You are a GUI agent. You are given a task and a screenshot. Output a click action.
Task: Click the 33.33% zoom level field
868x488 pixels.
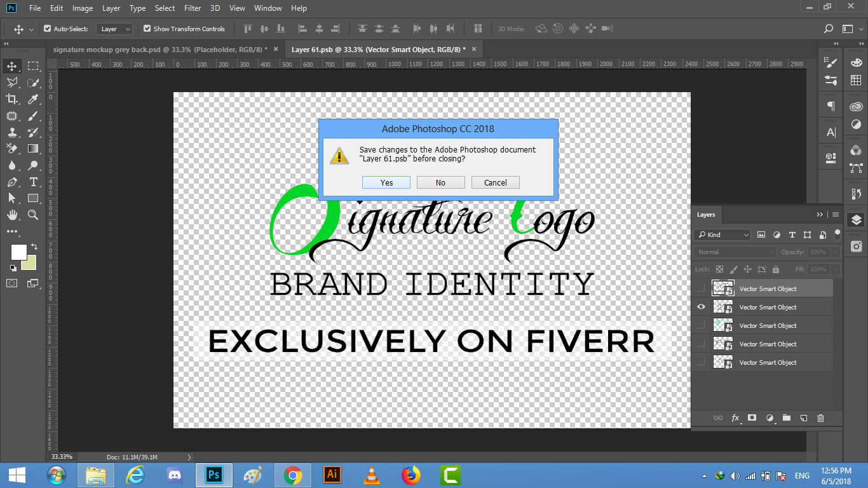62,457
